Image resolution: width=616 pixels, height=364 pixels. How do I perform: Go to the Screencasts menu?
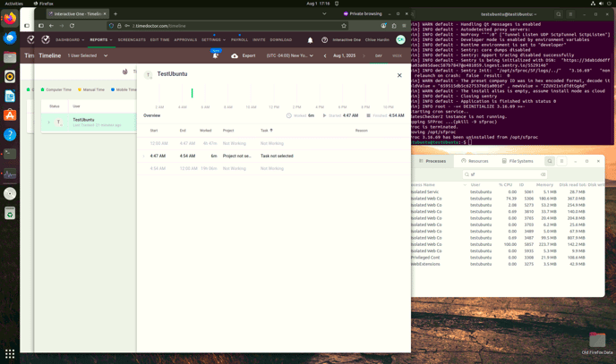132,40
